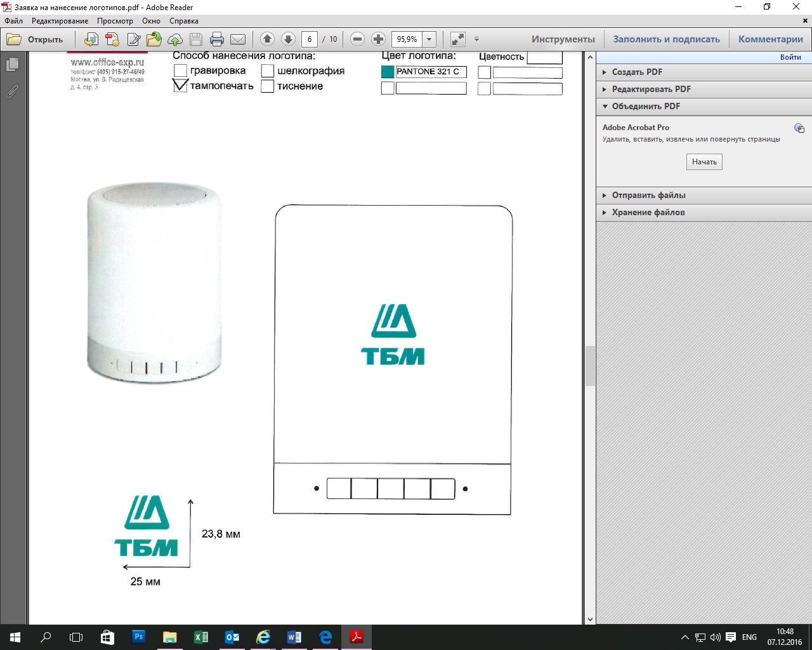Show page thumbnails panel icon
The height and width of the screenshot is (650, 812).
click(12, 64)
